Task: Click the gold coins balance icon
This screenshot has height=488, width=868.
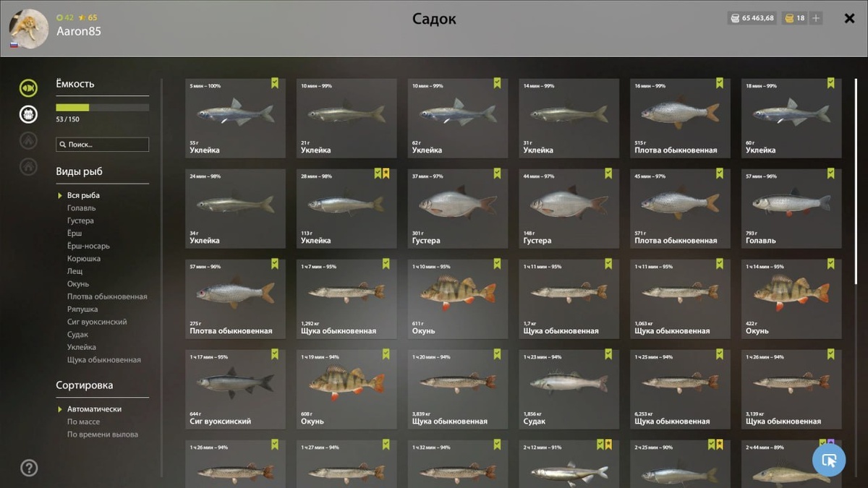Action: point(790,18)
